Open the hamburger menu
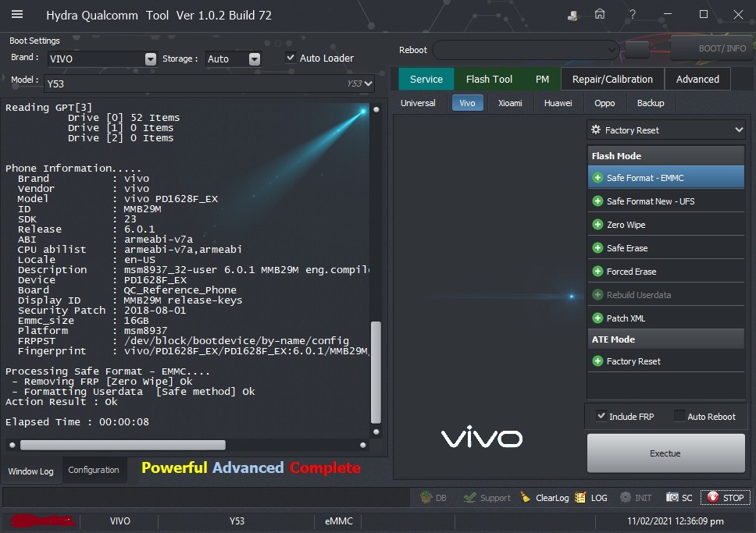756x533 pixels. pos(17,15)
